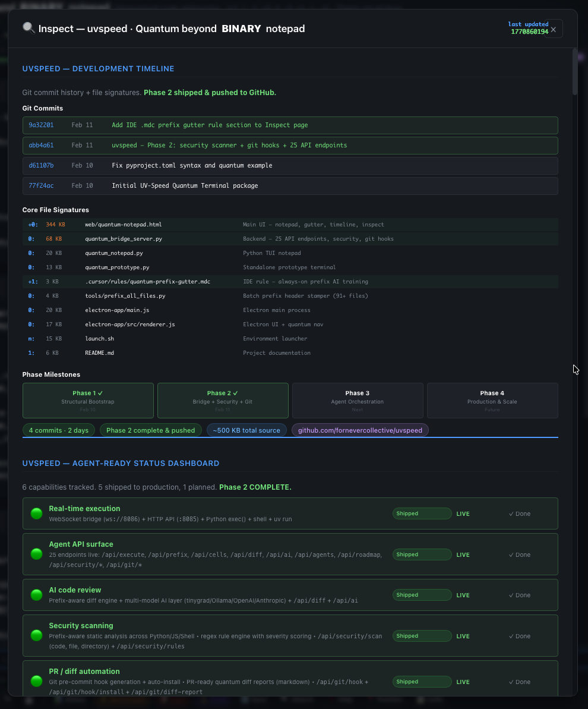Select the README.md file name

(x=99, y=352)
